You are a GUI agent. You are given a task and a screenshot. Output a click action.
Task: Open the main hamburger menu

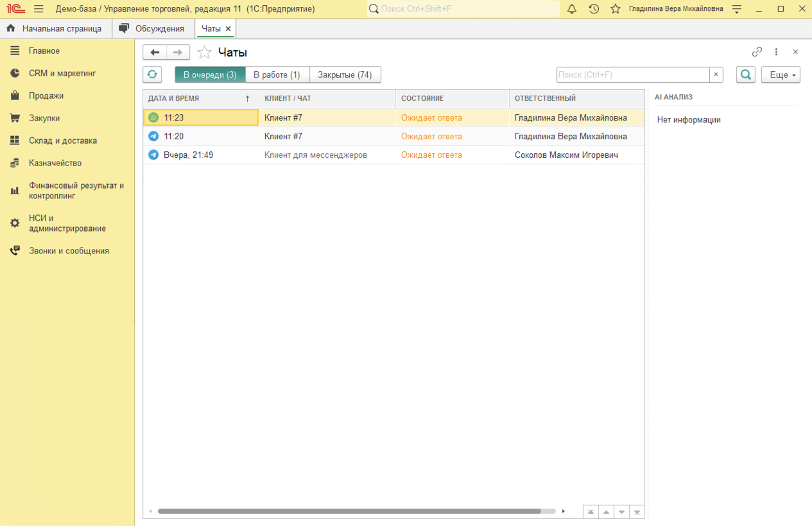(x=39, y=9)
